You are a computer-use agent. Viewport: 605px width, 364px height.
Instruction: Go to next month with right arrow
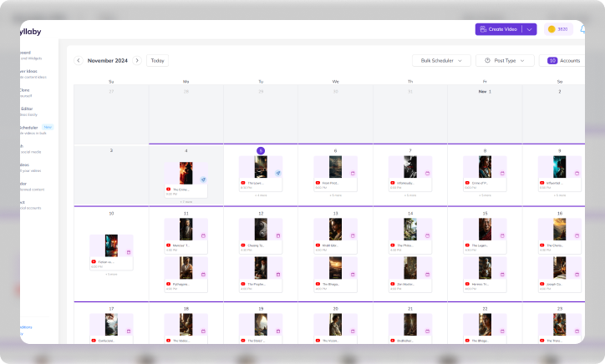click(138, 61)
